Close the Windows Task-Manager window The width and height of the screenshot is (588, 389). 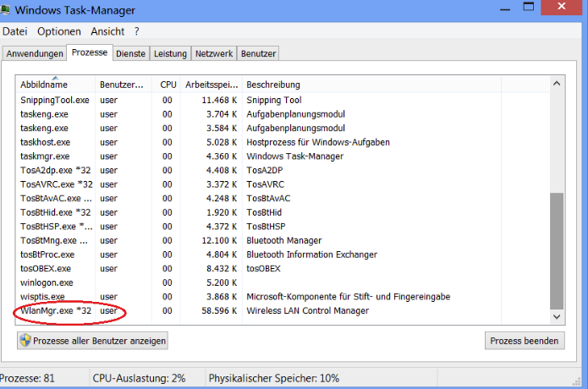(562, 7)
